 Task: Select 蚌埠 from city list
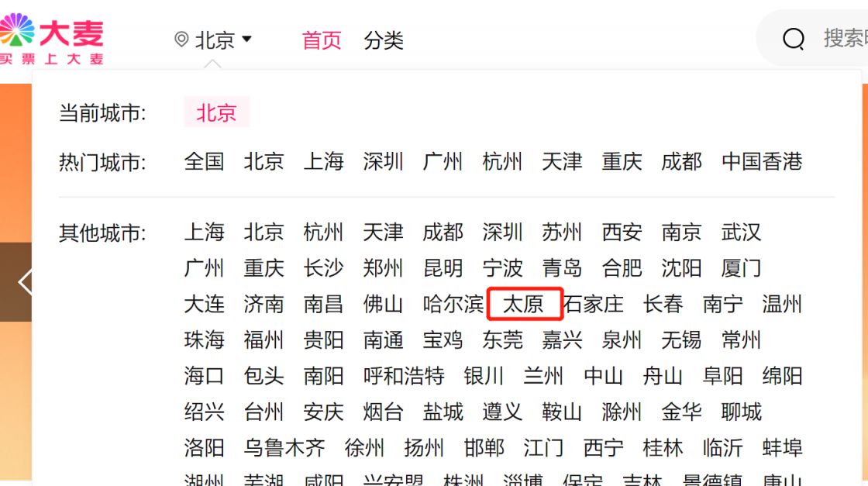782,447
